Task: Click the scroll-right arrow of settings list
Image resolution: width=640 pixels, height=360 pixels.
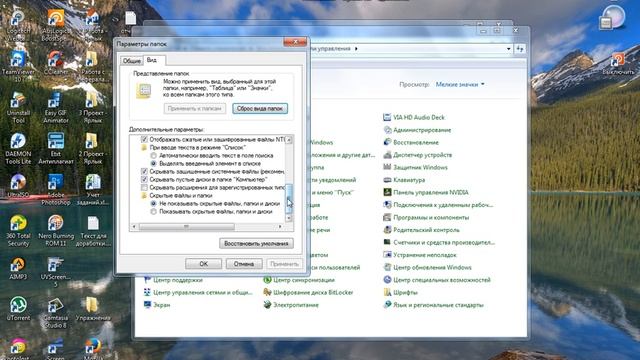Action: [280, 227]
